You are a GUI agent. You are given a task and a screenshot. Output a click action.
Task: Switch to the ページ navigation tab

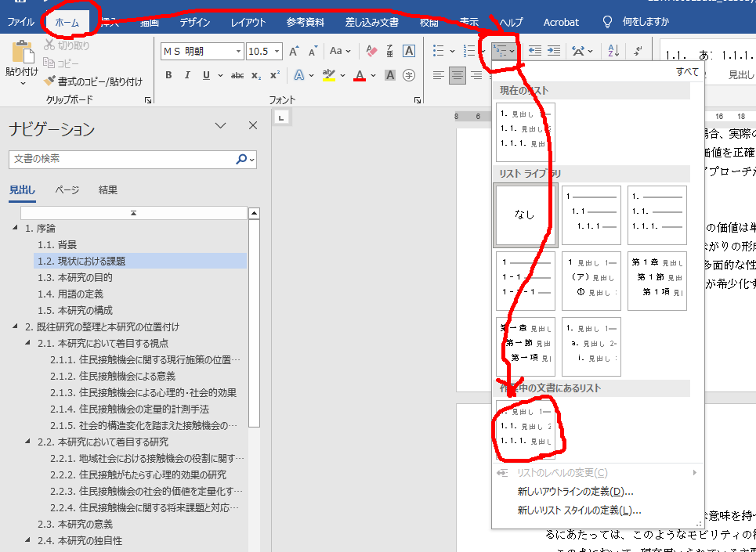pyautogui.click(x=67, y=189)
